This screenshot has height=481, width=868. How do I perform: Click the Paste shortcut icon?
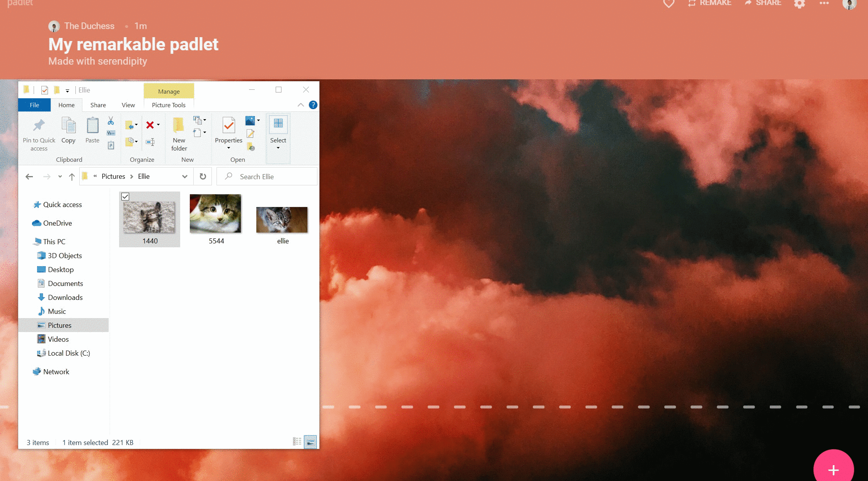pyautogui.click(x=111, y=145)
